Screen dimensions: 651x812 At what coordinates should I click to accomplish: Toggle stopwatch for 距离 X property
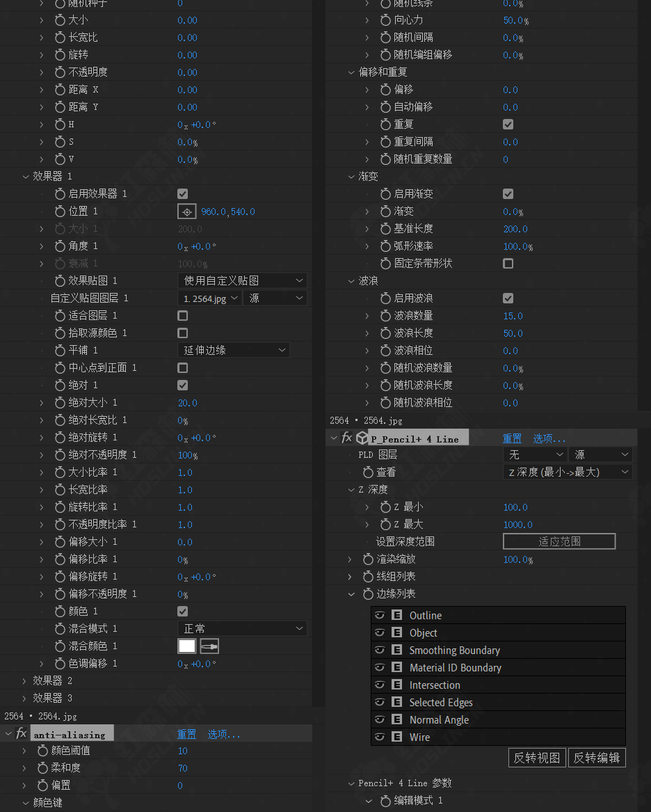(60, 90)
